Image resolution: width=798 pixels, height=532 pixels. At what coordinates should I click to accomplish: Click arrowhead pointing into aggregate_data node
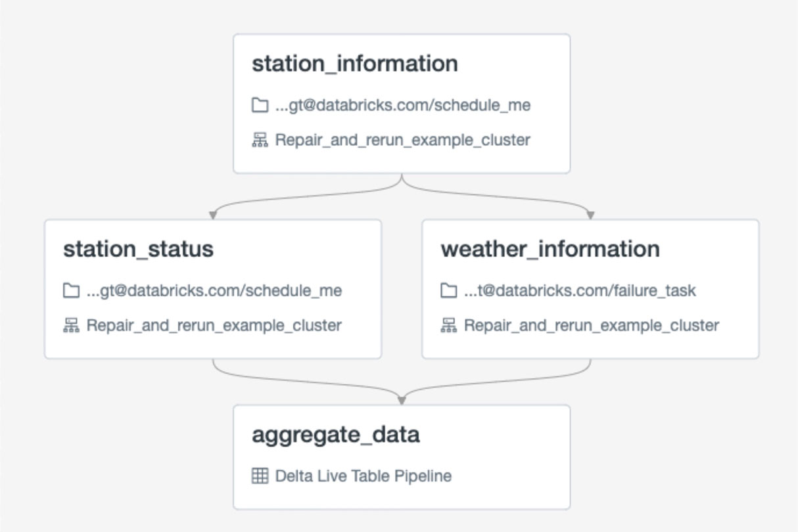pos(402,399)
